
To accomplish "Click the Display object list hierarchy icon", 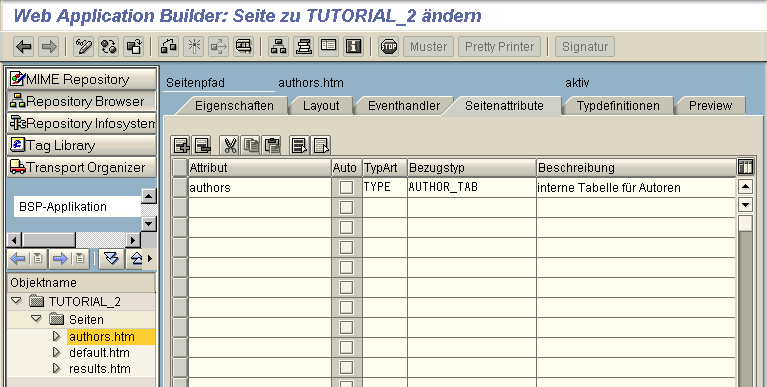I will click(x=279, y=47).
